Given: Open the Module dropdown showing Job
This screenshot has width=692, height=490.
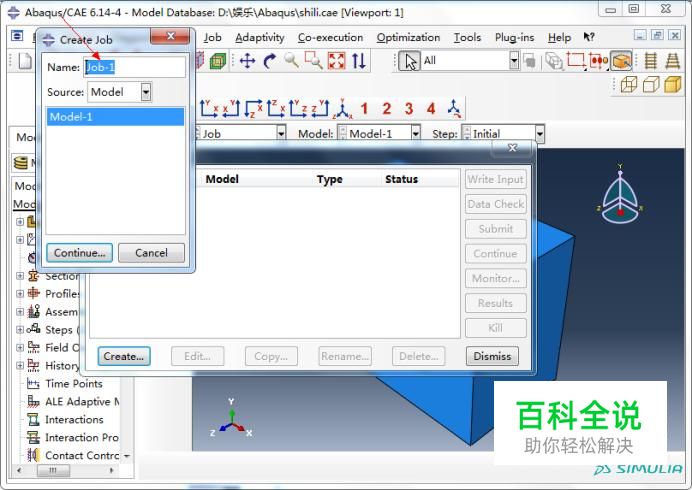Looking at the screenshot, I should (281, 133).
